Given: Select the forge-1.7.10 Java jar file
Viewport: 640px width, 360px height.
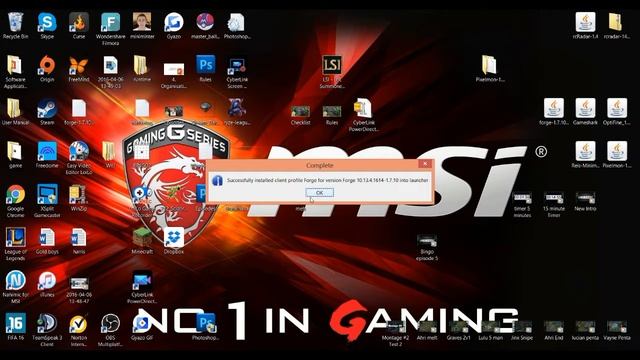Looking at the screenshot, I should 553,112.
